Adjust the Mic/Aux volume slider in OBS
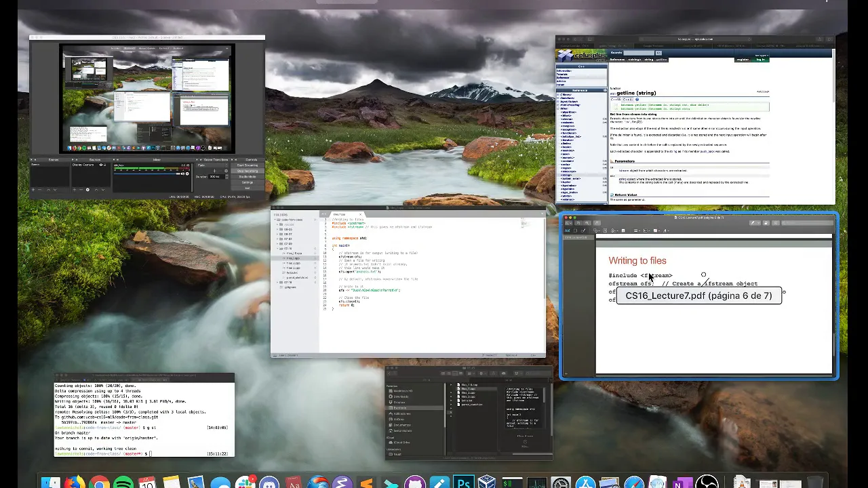868x488 pixels. click(x=147, y=174)
